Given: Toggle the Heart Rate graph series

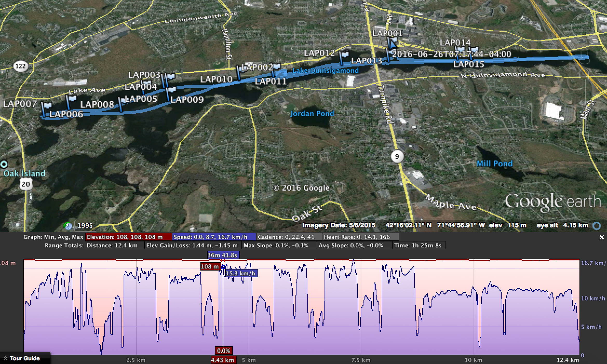Looking at the screenshot, I should click(x=360, y=237).
